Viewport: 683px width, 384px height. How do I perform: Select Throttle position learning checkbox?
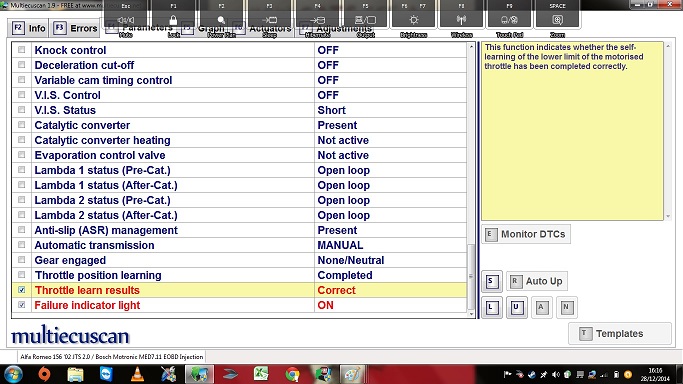point(21,275)
